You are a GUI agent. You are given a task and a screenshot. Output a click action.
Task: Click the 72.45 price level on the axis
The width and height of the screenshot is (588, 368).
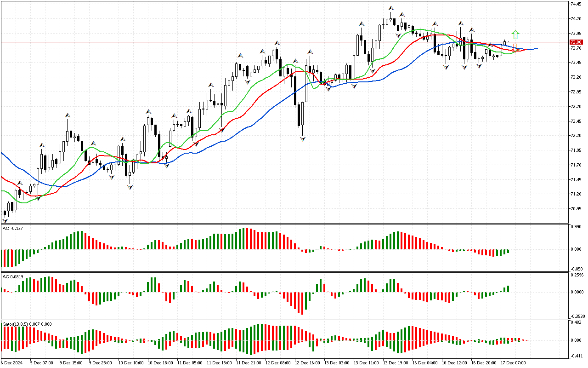[x=576, y=121]
